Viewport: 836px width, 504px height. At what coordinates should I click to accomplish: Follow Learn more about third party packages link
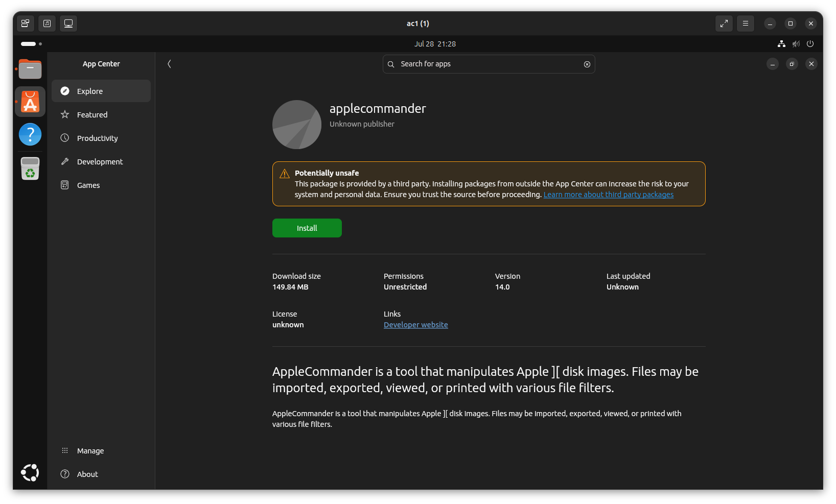(x=609, y=195)
